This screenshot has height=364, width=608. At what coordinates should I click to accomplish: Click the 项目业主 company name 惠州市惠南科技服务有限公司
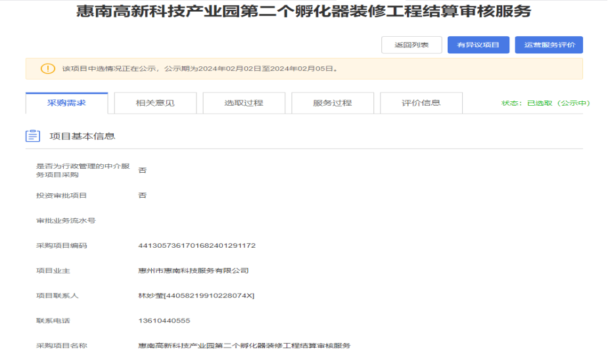193,271
